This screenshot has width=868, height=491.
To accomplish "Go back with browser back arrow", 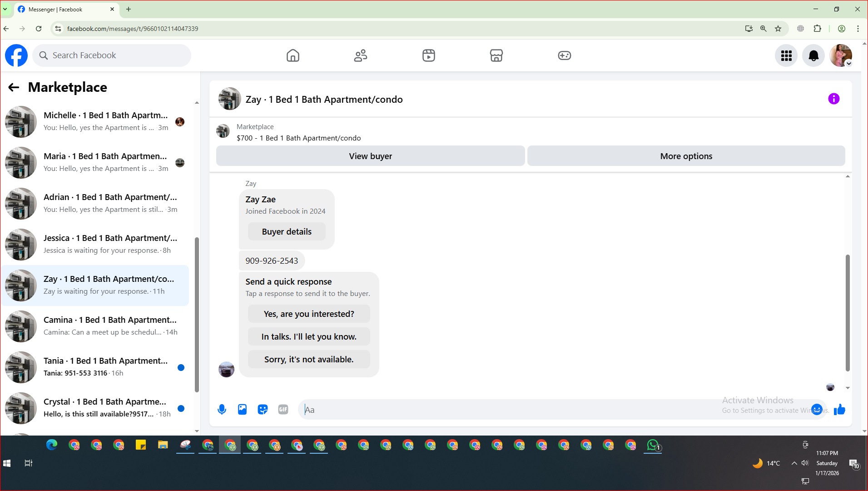I will 6,29.
